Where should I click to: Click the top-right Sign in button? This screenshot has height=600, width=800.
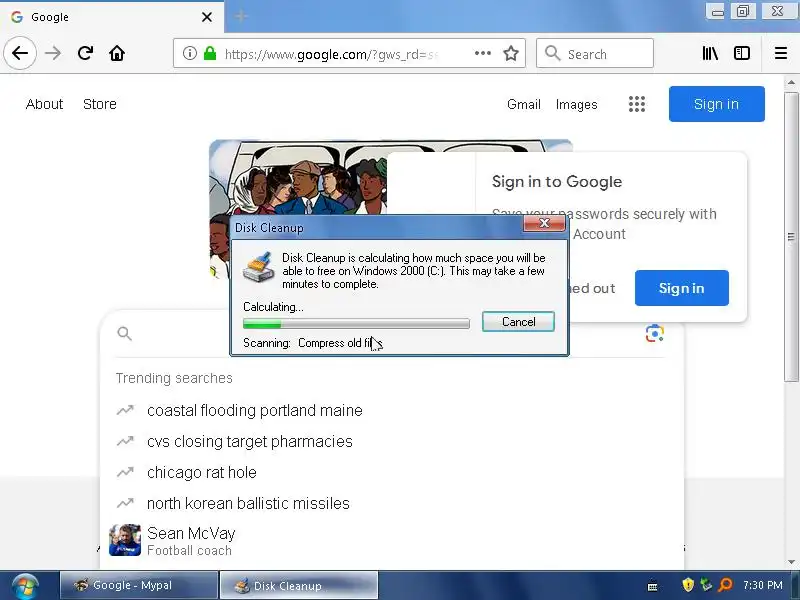point(716,104)
